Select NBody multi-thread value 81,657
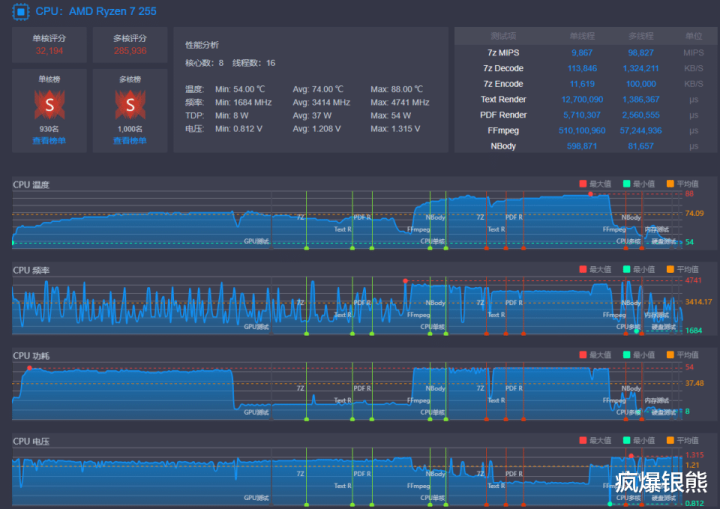720x509 pixels. [x=641, y=147]
